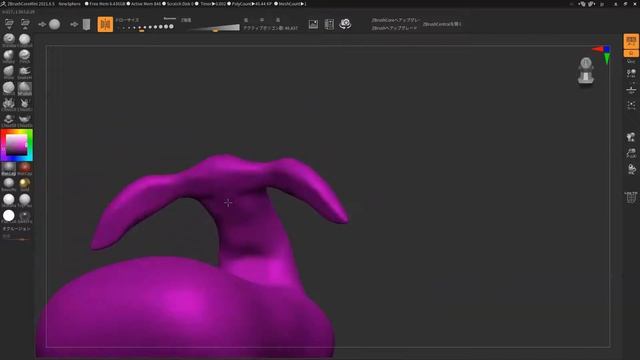Click the Free Mem status text
Screen dimensions: 640x360
pyautogui.click(x=107, y=4)
